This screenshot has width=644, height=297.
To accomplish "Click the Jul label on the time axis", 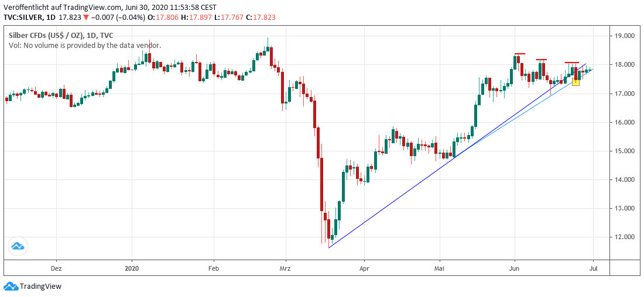I will 592,269.
